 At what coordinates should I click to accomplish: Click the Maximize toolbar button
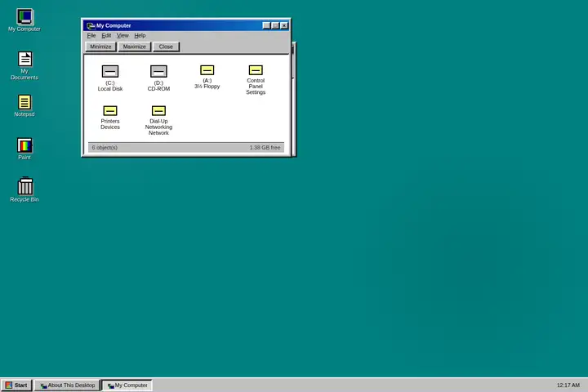pos(134,47)
